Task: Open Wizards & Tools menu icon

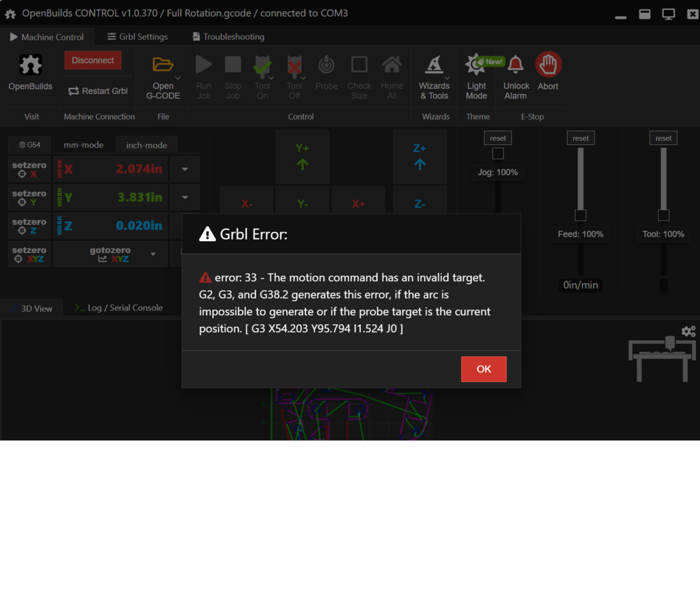Action: coord(434,65)
